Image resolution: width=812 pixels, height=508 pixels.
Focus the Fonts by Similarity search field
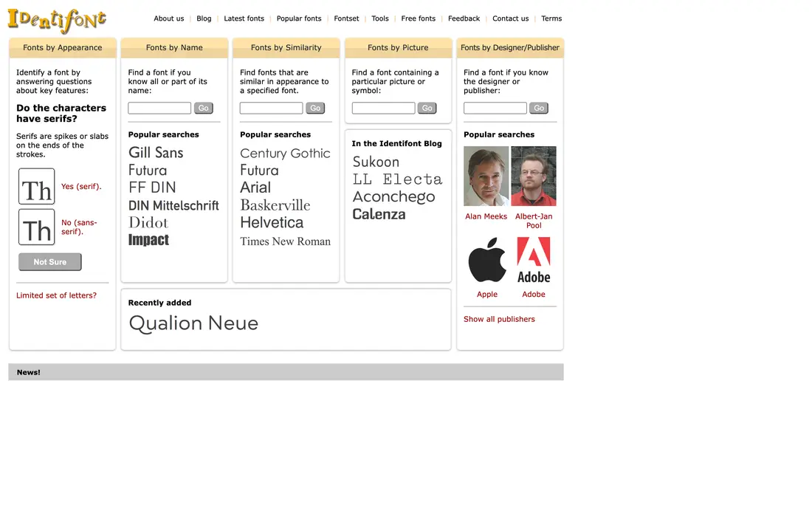click(272, 109)
